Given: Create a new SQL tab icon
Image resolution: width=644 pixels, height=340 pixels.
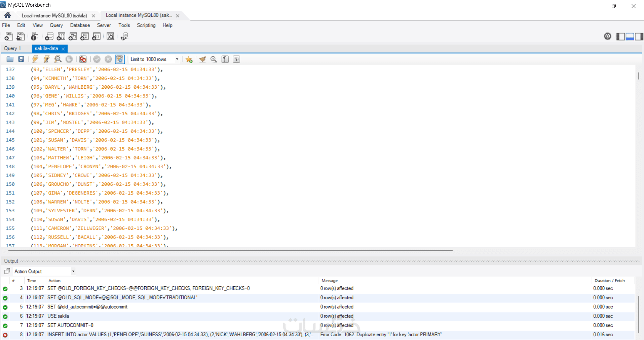Looking at the screenshot, I should pos(9,36).
